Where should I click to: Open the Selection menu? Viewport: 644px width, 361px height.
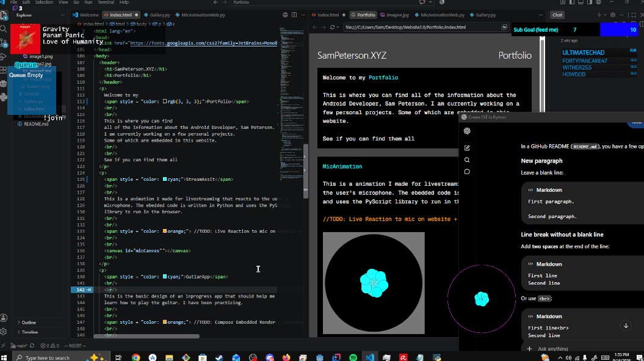(x=44, y=2)
